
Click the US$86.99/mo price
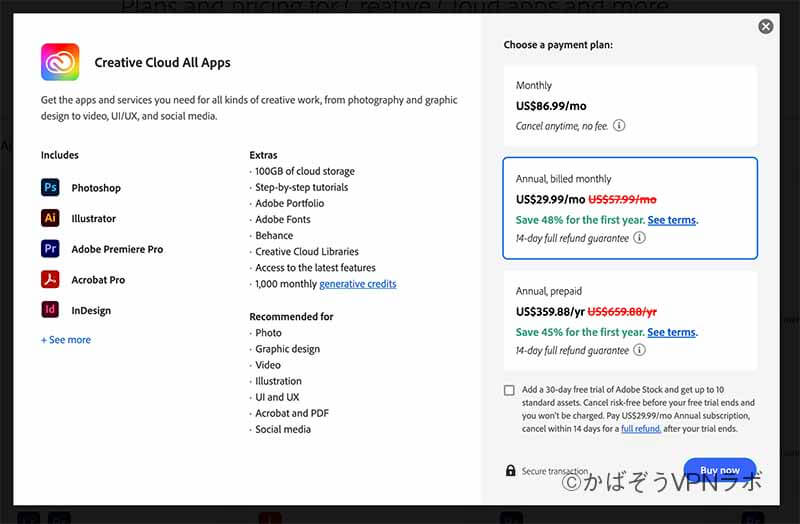551,106
